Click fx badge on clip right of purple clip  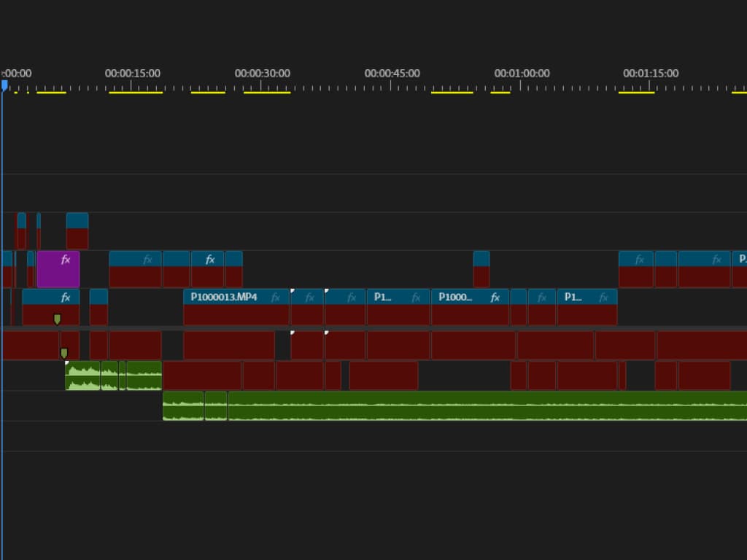click(148, 260)
